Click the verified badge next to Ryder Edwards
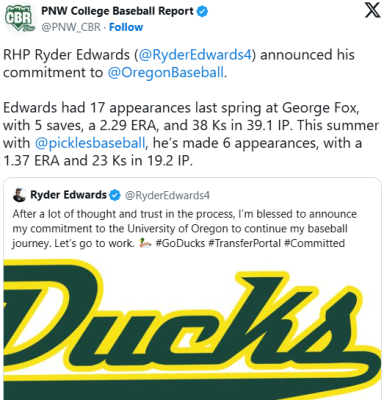 coord(115,195)
